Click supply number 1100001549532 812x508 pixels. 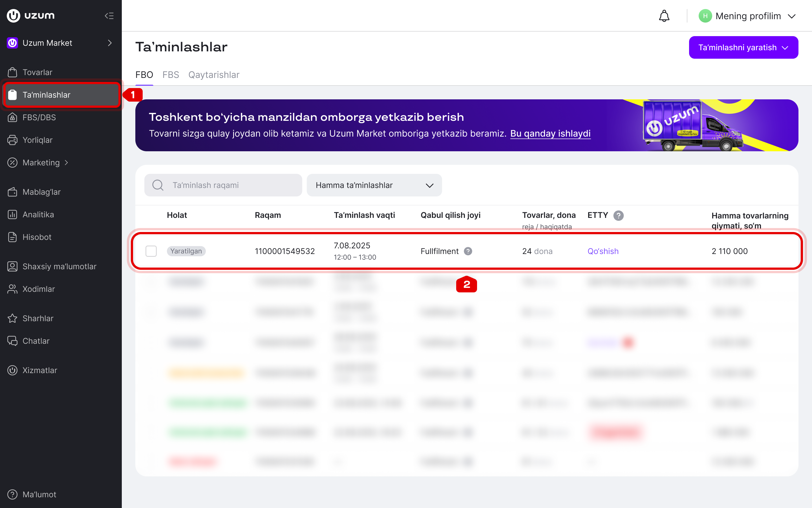284,251
